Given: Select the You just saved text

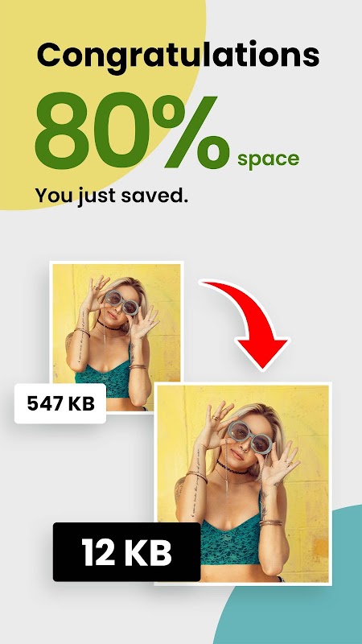Looking at the screenshot, I should coord(112,195).
